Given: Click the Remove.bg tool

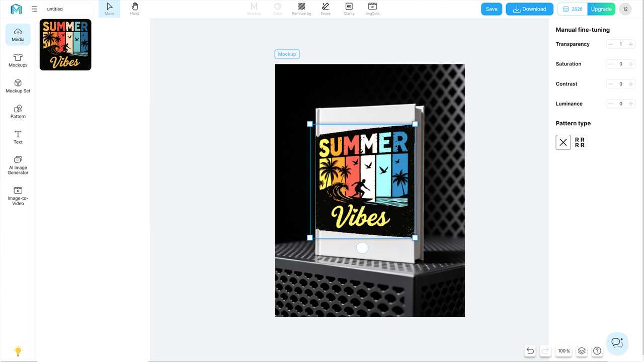Looking at the screenshot, I should click(x=301, y=9).
